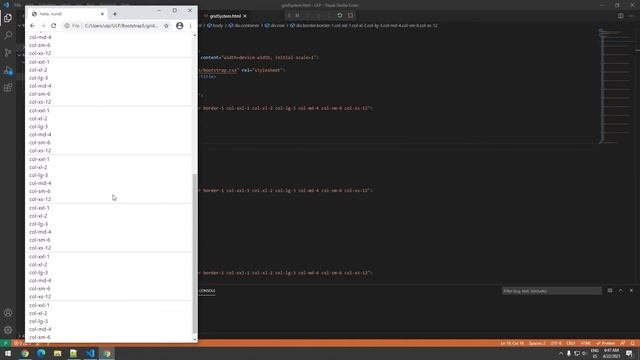This screenshot has width=640, height=360.
Task: Change the HTML language mode in status bar
Action: [x=585, y=343]
